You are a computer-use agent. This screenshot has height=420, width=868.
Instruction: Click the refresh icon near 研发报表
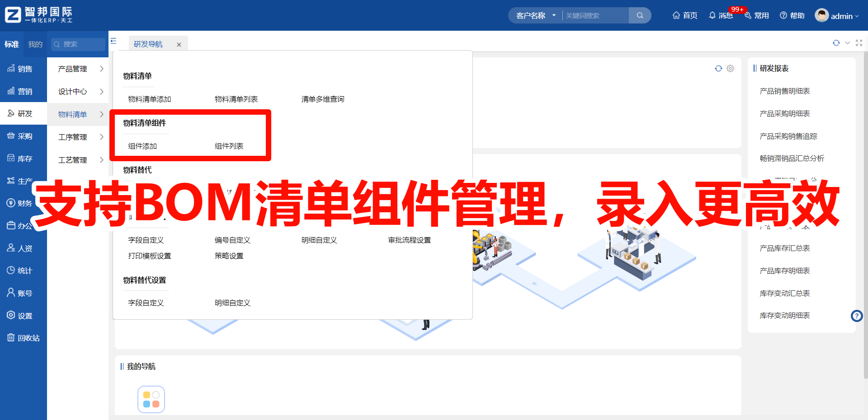pos(718,68)
